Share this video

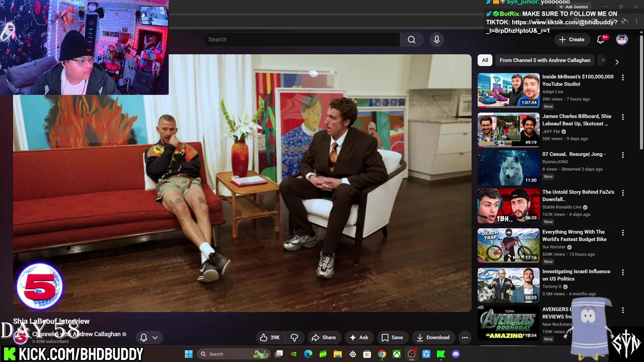pyautogui.click(x=324, y=337)
